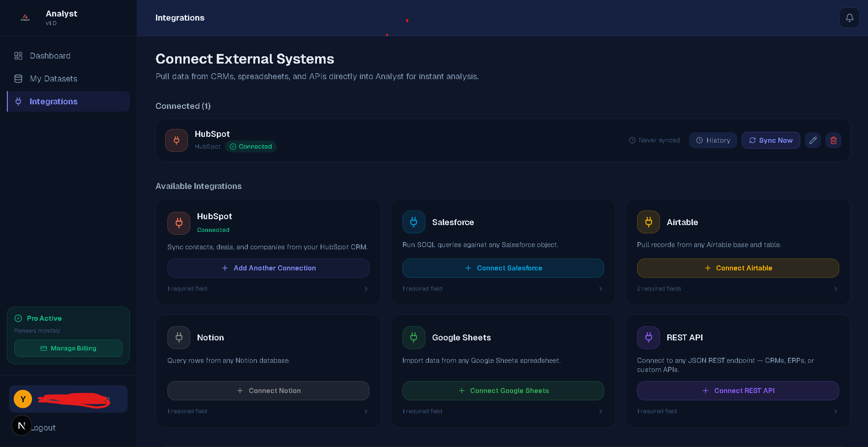Click the Dashboard grid icon
This screenshot has height=447, width=868.
[18, 56]
